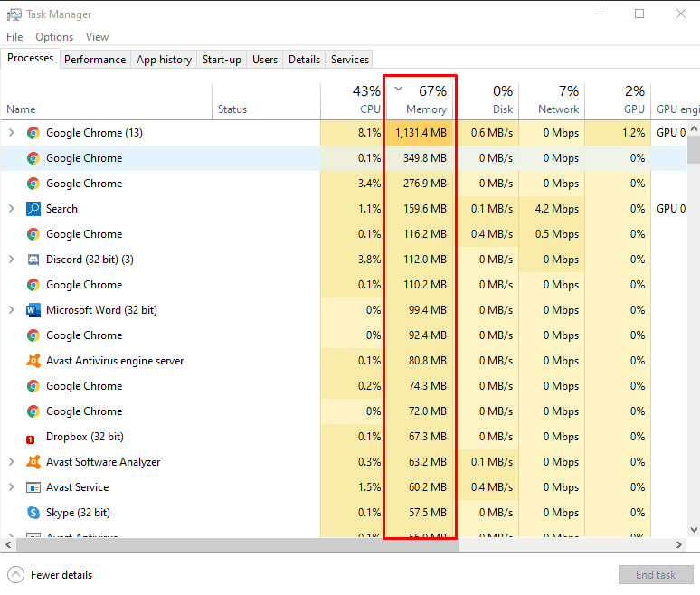Click the vertical scrollbar up arrow
700x595 pixels.
pyautogui.click(x=694, y=128)
